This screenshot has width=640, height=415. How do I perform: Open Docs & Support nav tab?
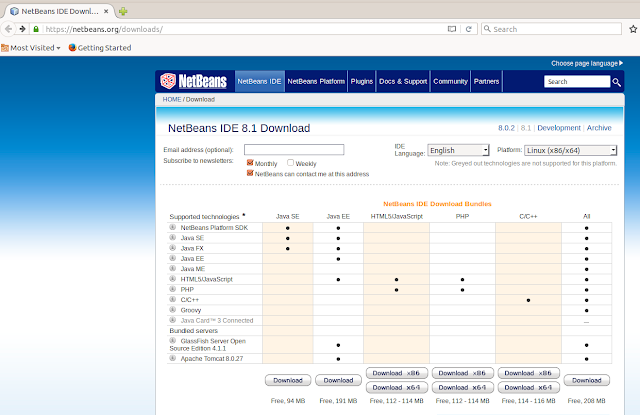pos(403,81)
